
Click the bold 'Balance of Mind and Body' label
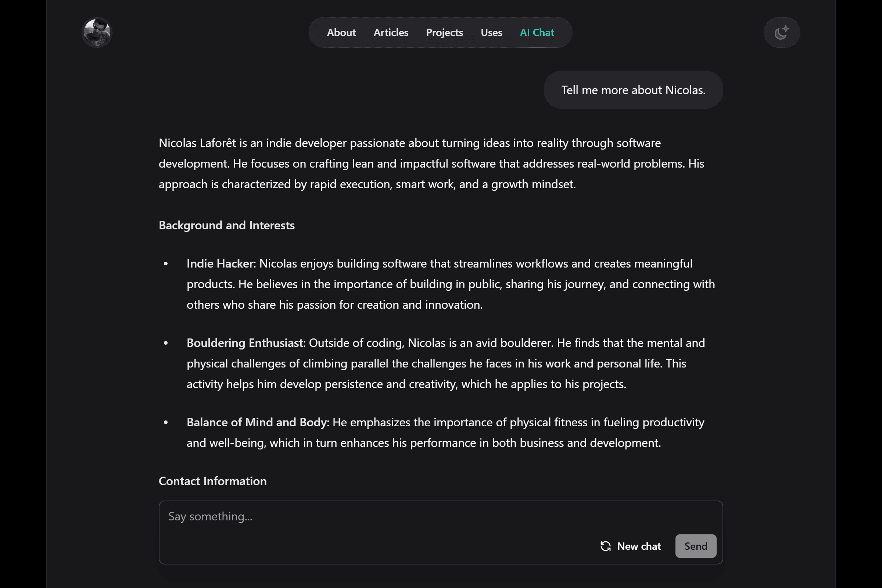[x=257, y=422]
